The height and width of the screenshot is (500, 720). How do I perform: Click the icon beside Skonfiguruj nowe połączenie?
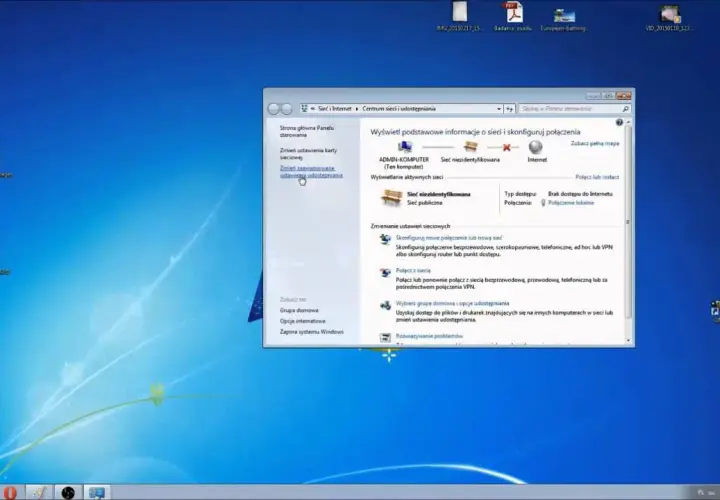385,239
